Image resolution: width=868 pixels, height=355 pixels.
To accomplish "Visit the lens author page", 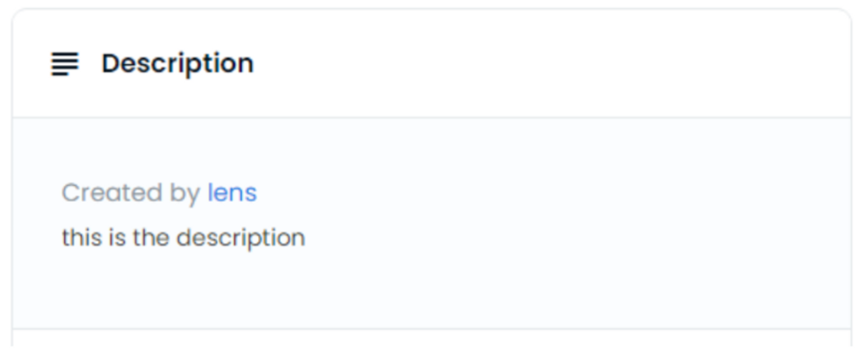I will tap(232, 193).
